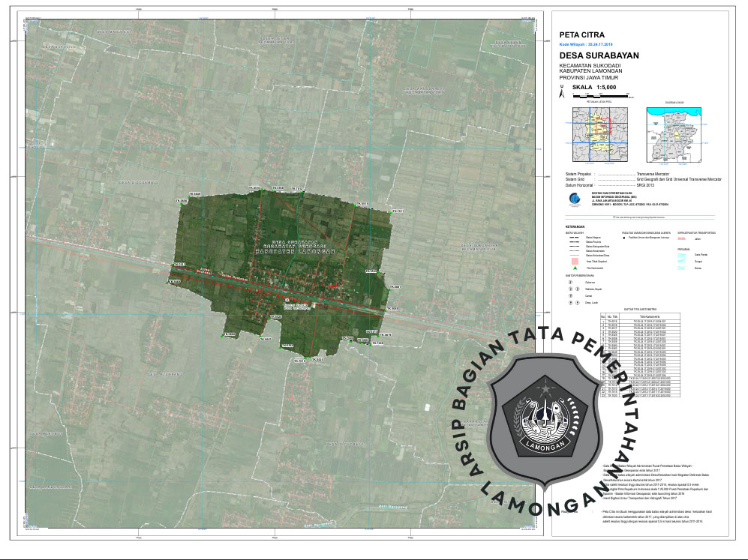This screenshot has width=748, height=560.
Task: Click the scale bar under SKALA 1:5,000
Action: tap(602, 94)
